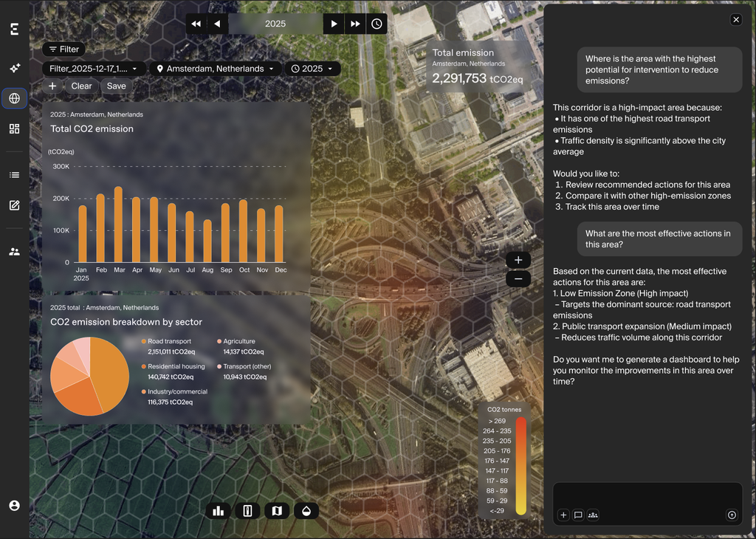Screen dimensions: 756x539
Task: Click the 'Low Emission Zone (High impact)' line
Action: (620, 293)
